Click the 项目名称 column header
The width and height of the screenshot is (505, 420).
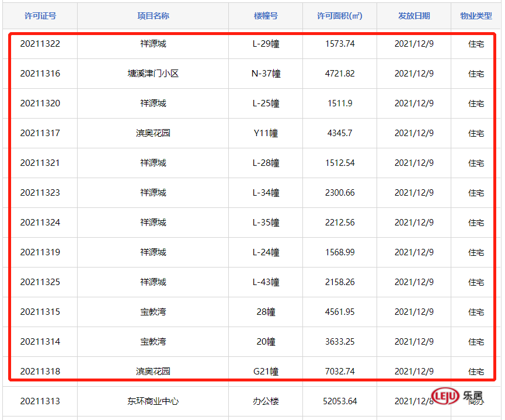(153, 16)
